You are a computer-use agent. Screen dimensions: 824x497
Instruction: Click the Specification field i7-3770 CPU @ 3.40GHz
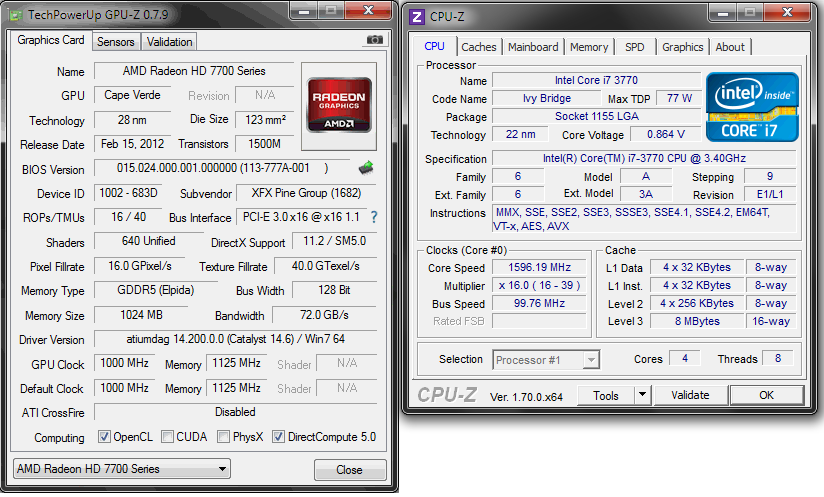pyautogui.click(x=644, y=158)
